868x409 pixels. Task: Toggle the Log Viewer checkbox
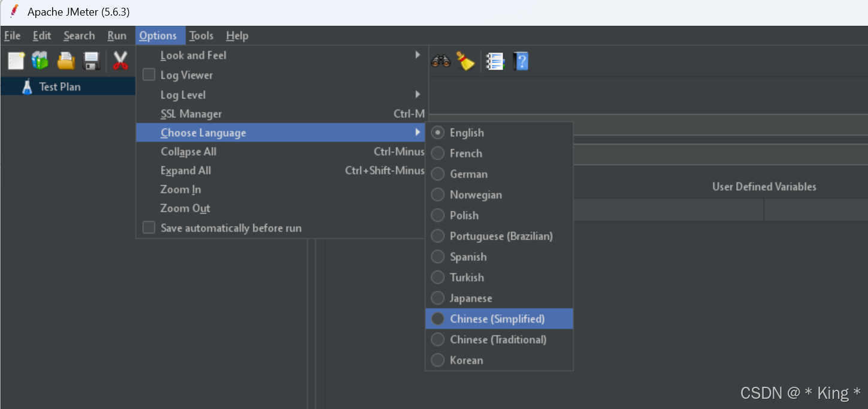click(x=149, y=75)
